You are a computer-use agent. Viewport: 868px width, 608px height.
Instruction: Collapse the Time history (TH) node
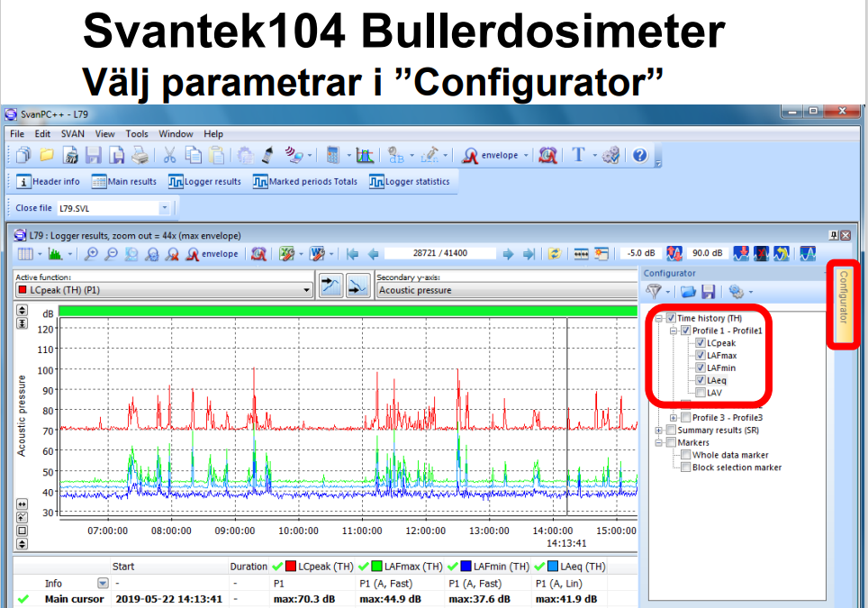(x=659, y=318)
